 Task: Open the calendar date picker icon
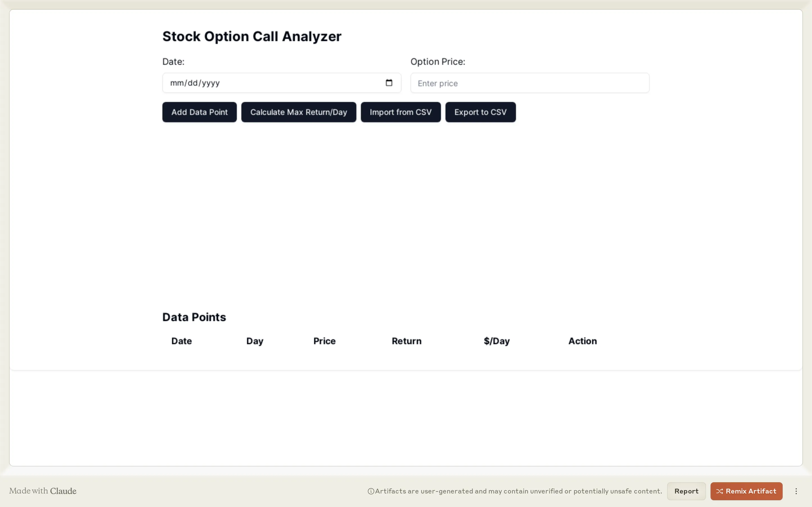(x=389, y=83)
